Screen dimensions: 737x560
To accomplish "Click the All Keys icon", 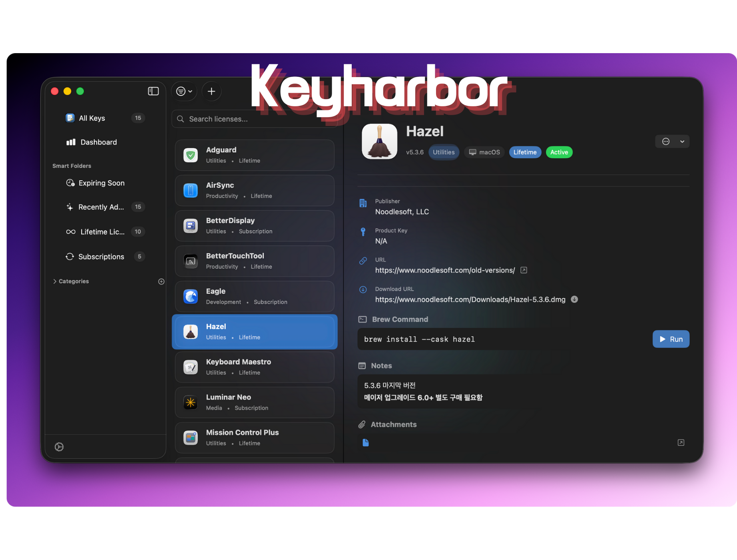I will click(x=70, y=118).
